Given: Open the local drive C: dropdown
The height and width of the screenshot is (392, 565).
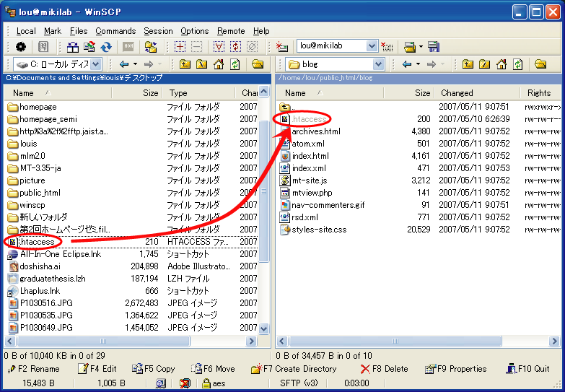Looking at the screenshot, I should point(95,64).
